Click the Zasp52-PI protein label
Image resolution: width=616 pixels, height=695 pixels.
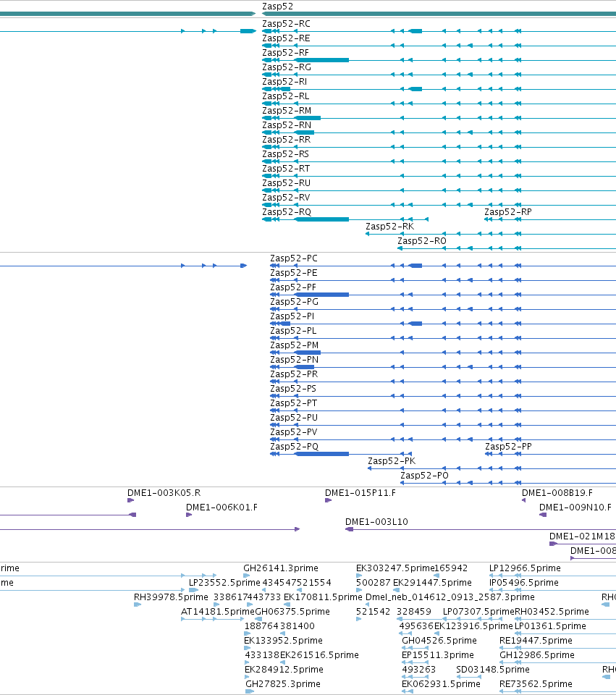pyautogui.click(x=292, y=316)
